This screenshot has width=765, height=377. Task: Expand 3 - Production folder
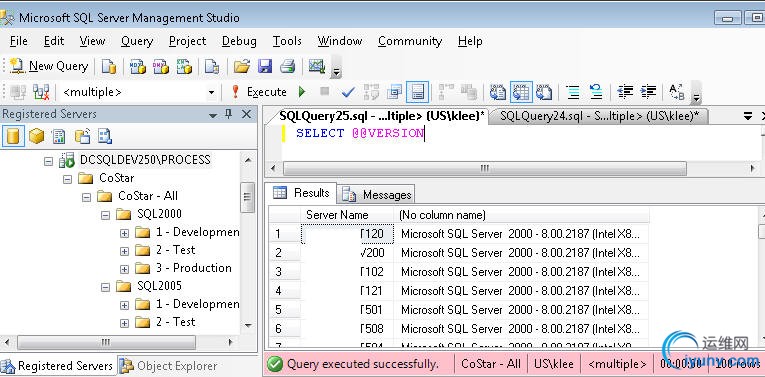click(124, 269)
